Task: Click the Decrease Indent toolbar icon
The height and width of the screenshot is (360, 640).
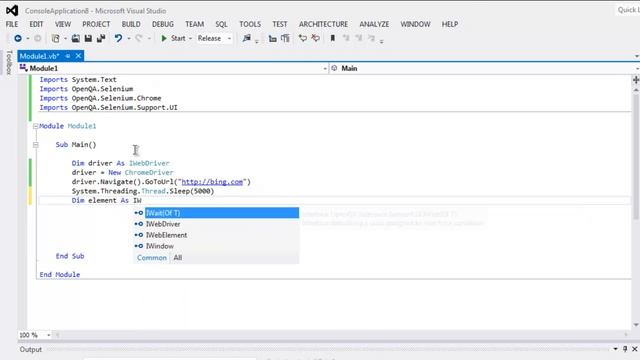Action: [x=272, y=39]
